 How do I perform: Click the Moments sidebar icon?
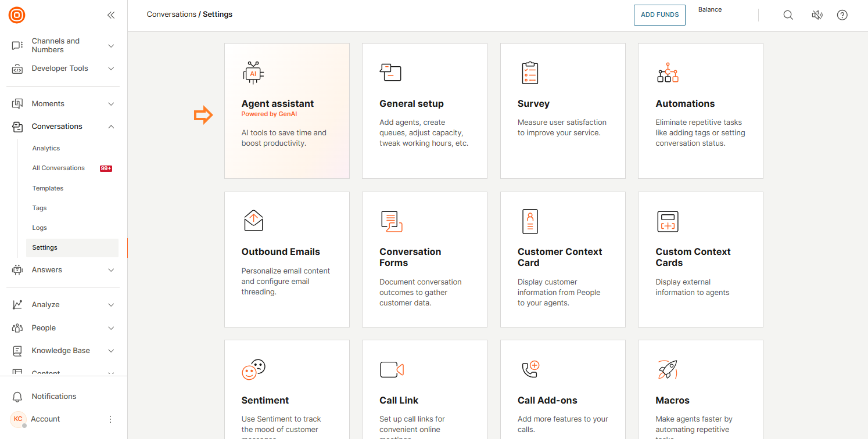pos(17,104)
